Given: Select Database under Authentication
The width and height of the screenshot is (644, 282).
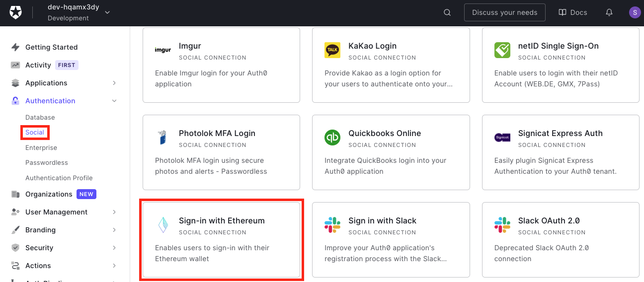Looking at the screenshot, I should (40, 118).
